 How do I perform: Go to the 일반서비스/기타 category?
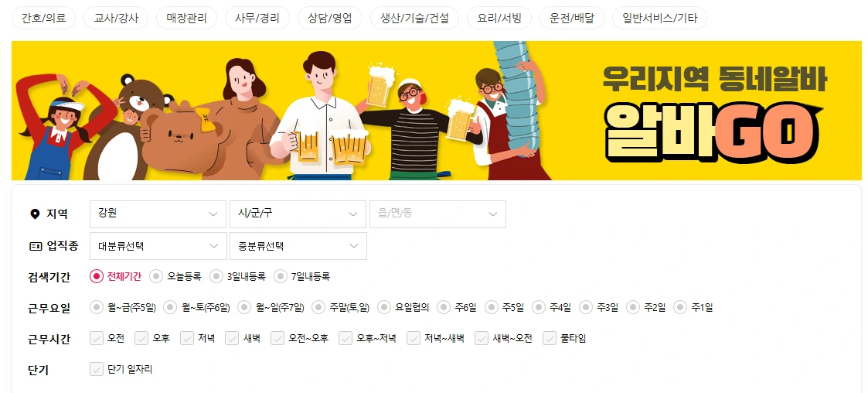coord(659,18)
